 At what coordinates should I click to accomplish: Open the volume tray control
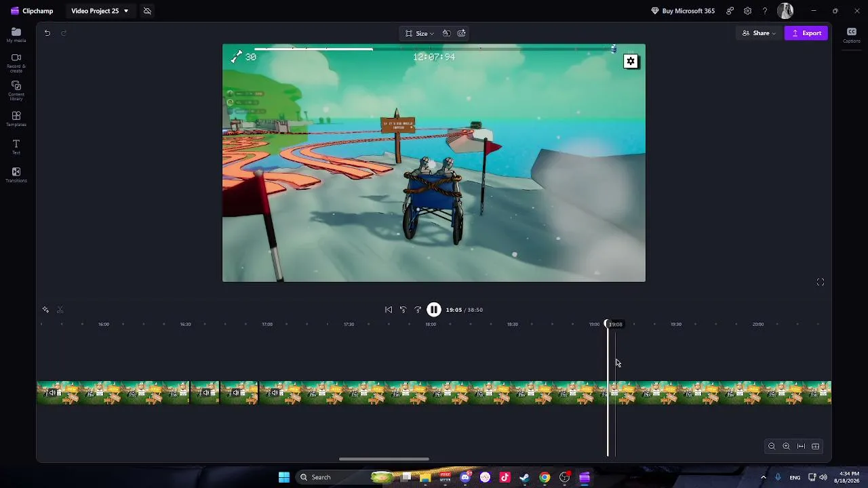[x=823, y=477]
